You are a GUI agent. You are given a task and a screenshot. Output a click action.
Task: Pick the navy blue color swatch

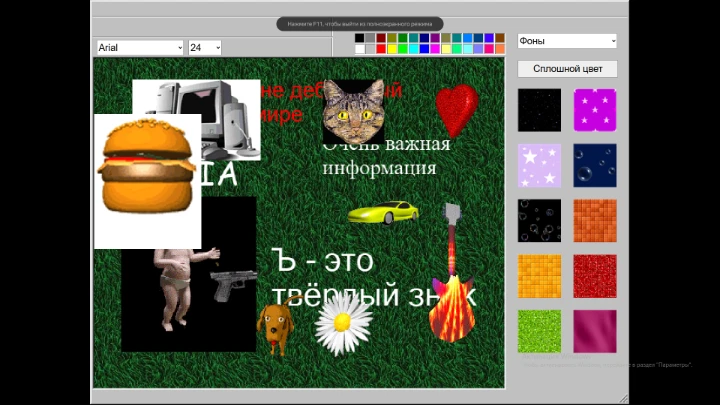[x=425, y=38]
